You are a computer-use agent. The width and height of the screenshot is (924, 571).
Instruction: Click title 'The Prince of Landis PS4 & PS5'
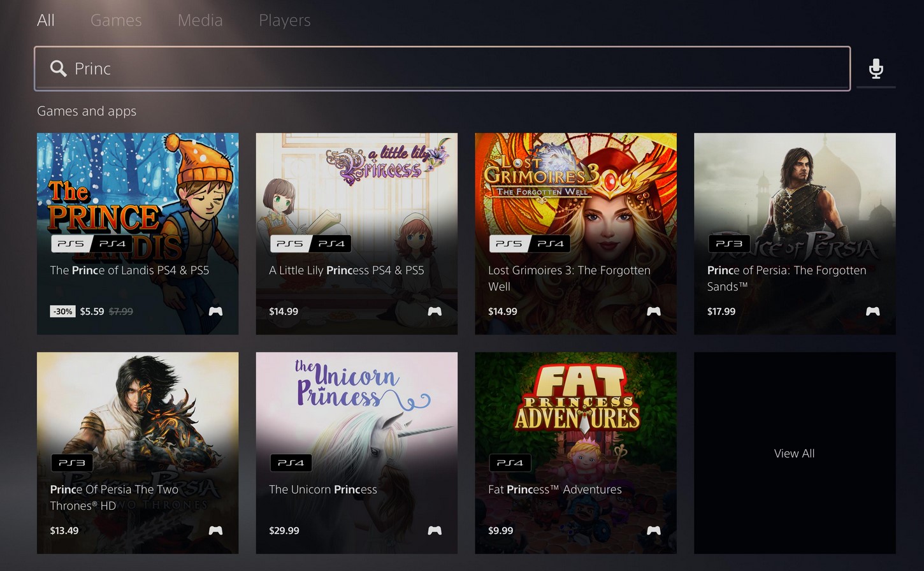pyautogui.click(x=130, y=270)
